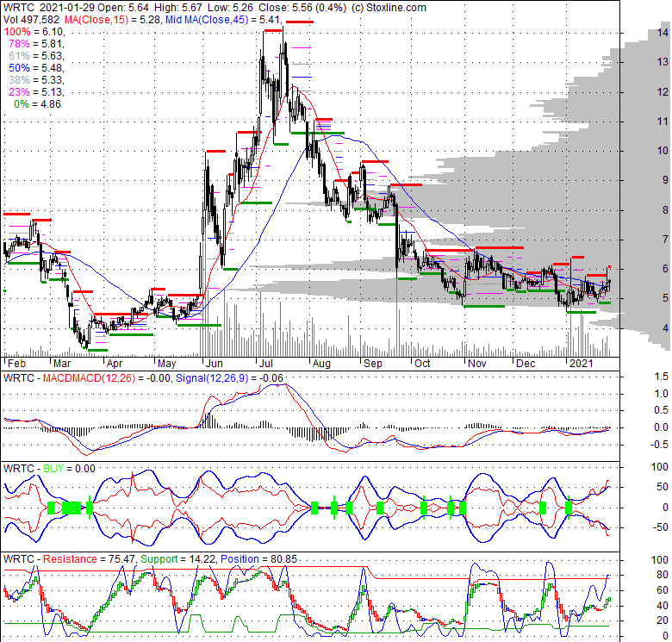Click the Resistance = 75.47 label
Image resolution: width=672 pixels, height=642 pixels.
point(89,559)
